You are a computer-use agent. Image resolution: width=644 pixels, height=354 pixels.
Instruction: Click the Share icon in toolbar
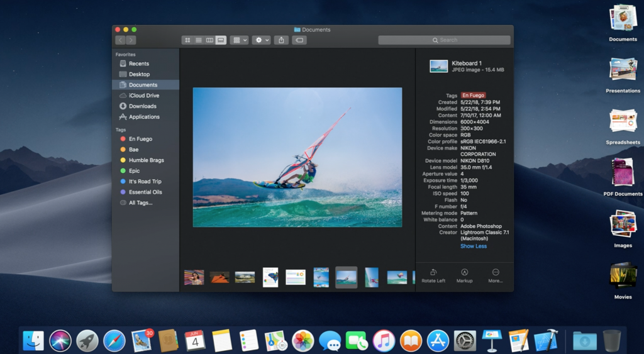click(281, 40)
